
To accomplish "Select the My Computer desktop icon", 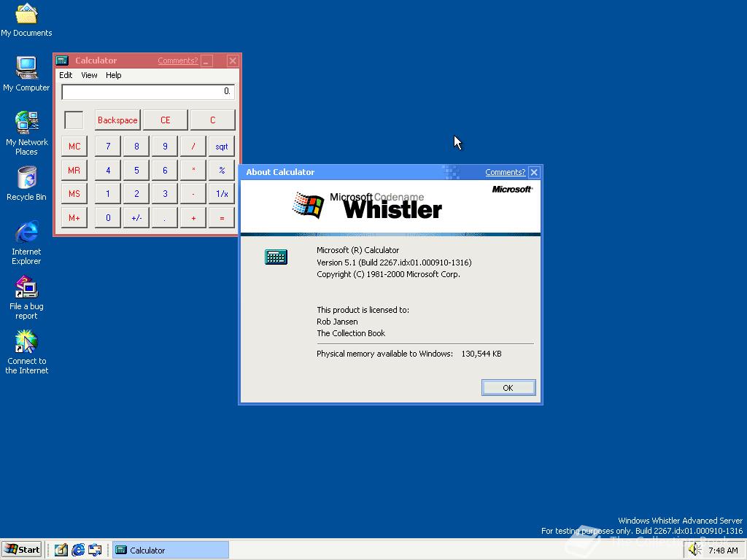I will point(26,74).
